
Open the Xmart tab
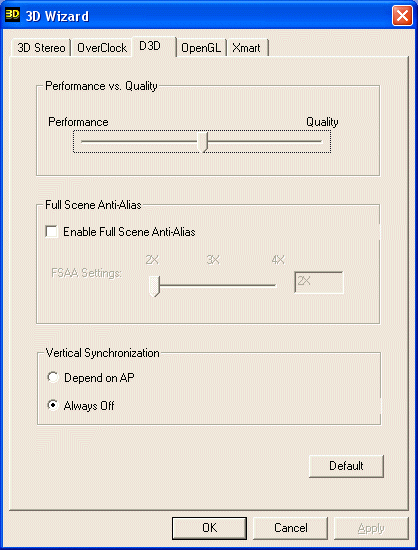pos(247,48)
